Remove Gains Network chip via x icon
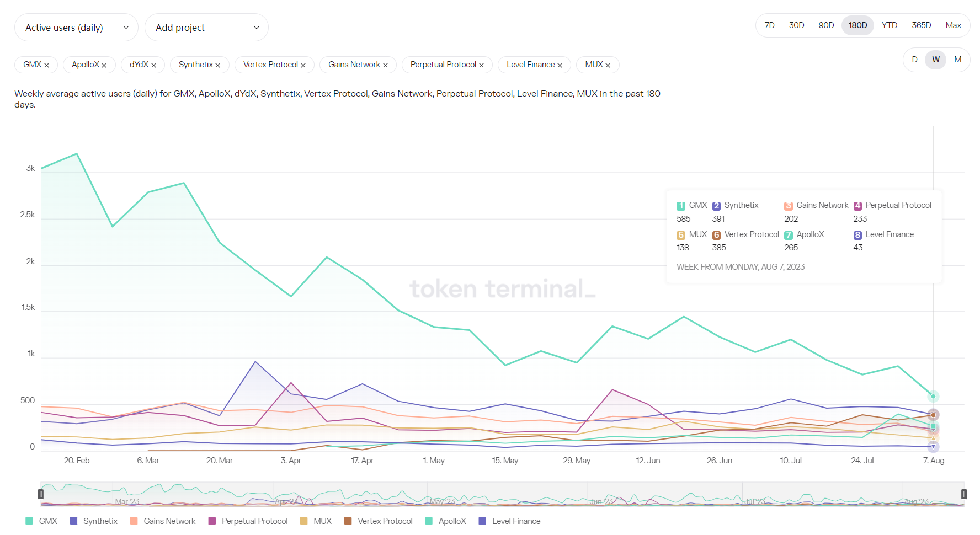The image size is (980, 535). (x=385, y=65)
